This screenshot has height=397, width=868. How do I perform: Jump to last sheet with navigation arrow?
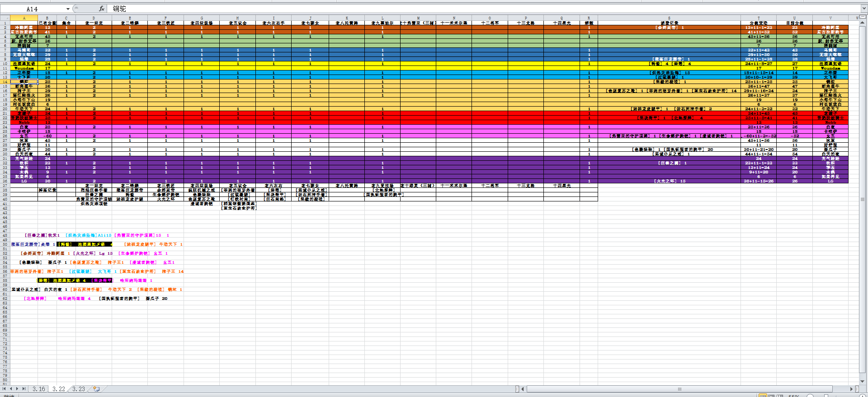(24, 389)
